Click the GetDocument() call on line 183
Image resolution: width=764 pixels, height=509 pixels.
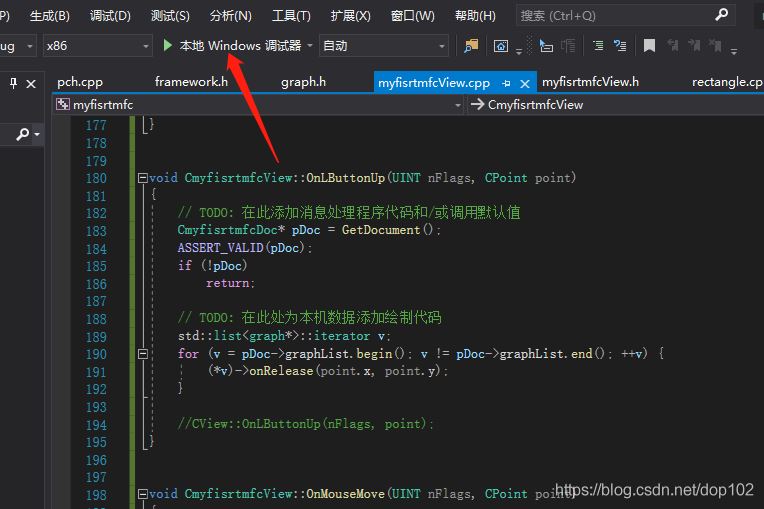[x=387, y=229]
